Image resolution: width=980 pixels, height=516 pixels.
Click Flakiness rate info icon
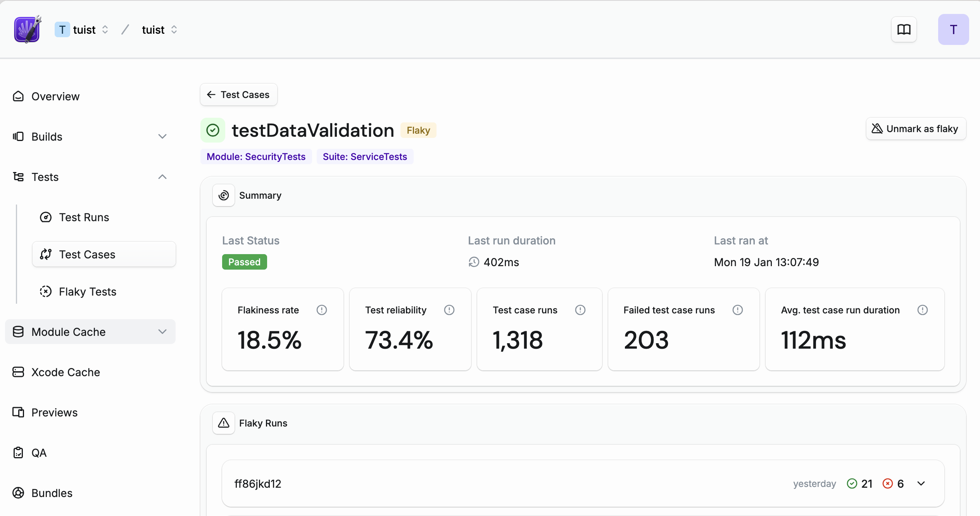(321, 310)
